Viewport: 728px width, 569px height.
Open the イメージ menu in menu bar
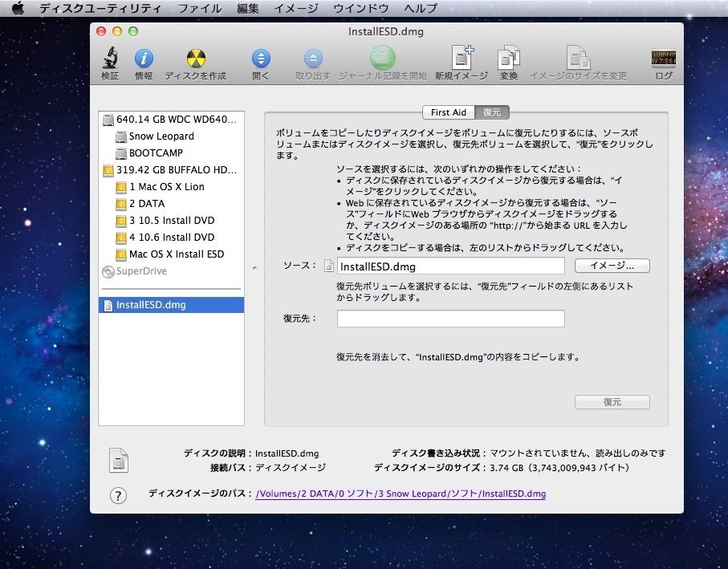tap(295, 9)
